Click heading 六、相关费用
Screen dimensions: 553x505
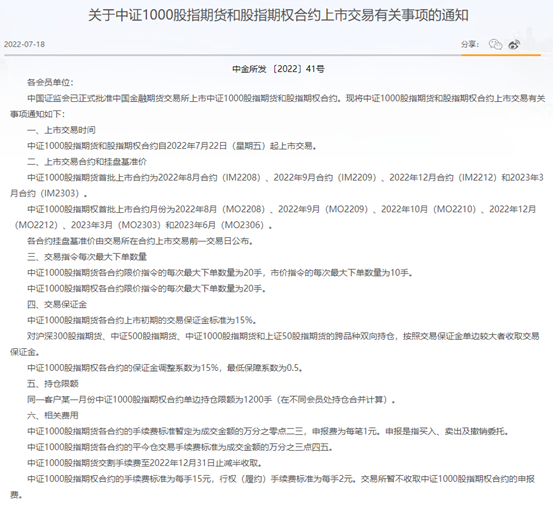[53, 415]
